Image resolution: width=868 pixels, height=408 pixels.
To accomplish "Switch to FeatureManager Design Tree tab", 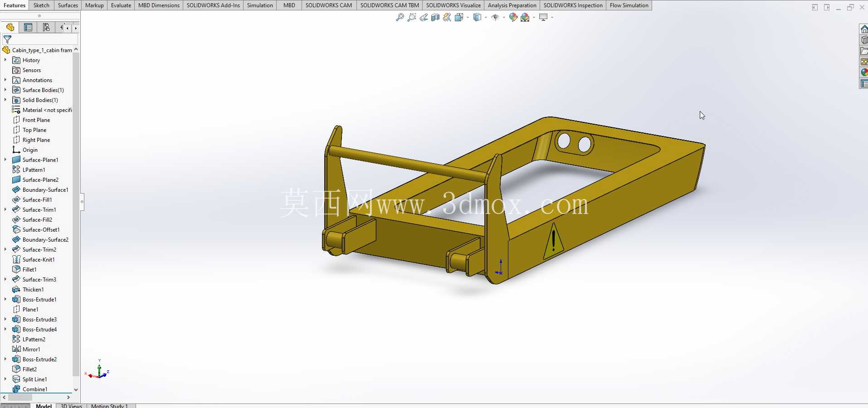I will pos(10,27).
